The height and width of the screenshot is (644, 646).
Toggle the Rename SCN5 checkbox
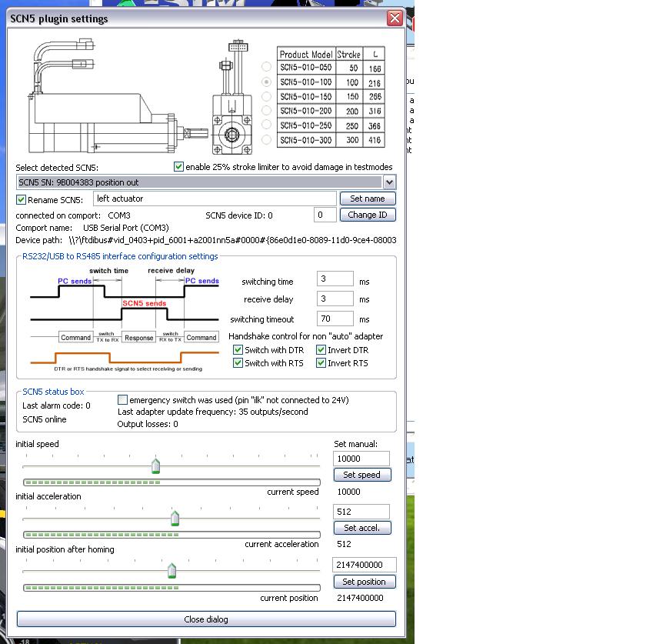(x=21, y=200)
